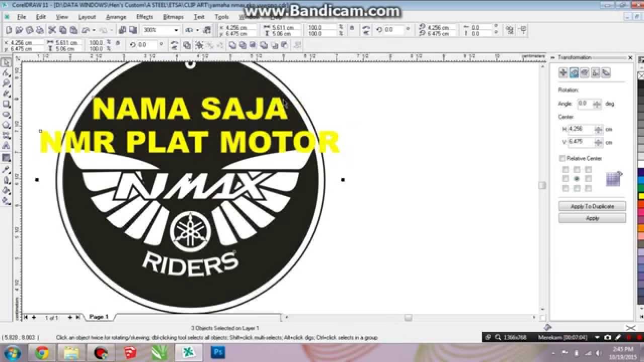Select the Ellipse tool

(6, 114)
